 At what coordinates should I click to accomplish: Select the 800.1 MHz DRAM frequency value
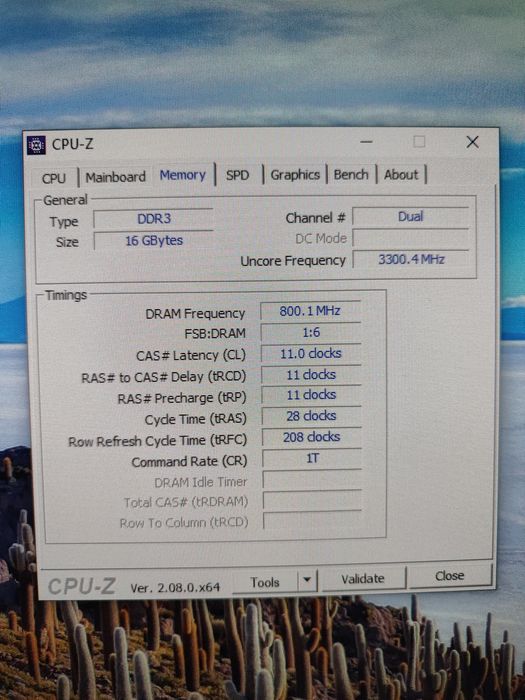click(x=310, y=311)
